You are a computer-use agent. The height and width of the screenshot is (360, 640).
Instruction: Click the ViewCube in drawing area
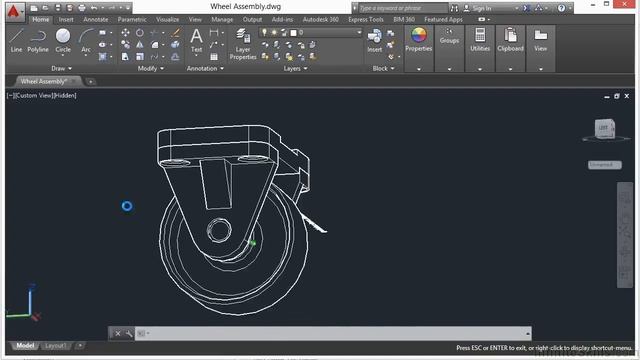[x=604, y=129]
